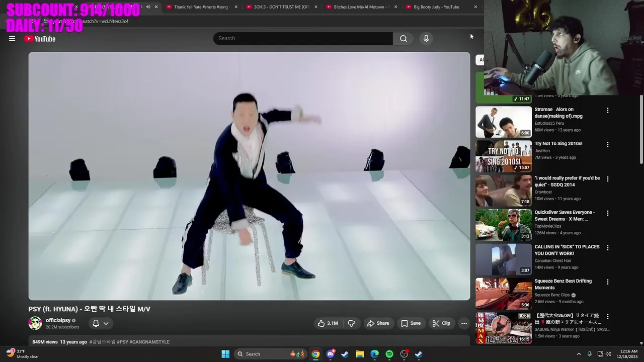Expand the notification options chevron
Screen dimensions: 644x362
pyautogui.click(x=106, y=323)
